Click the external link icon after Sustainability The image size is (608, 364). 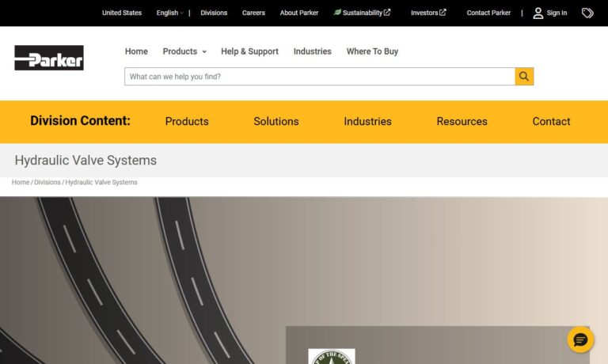point(387,13)
